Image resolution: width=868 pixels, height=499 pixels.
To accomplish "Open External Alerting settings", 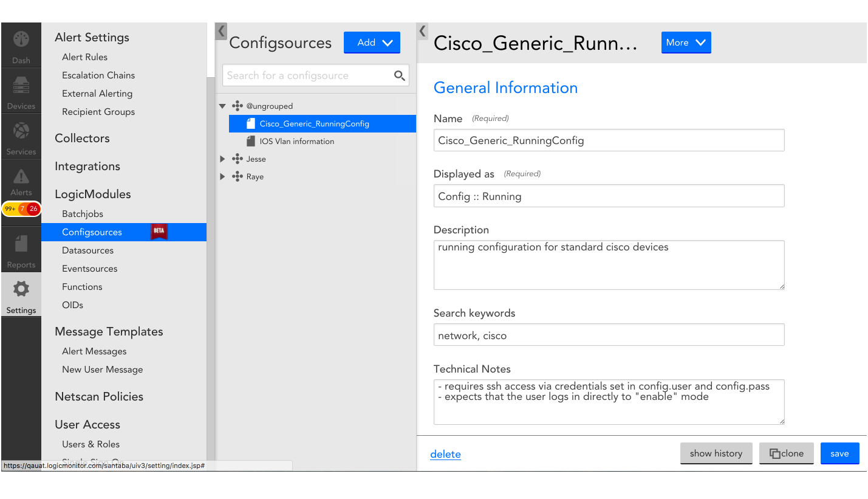I will pyautogui.click(x=97, y=94).
